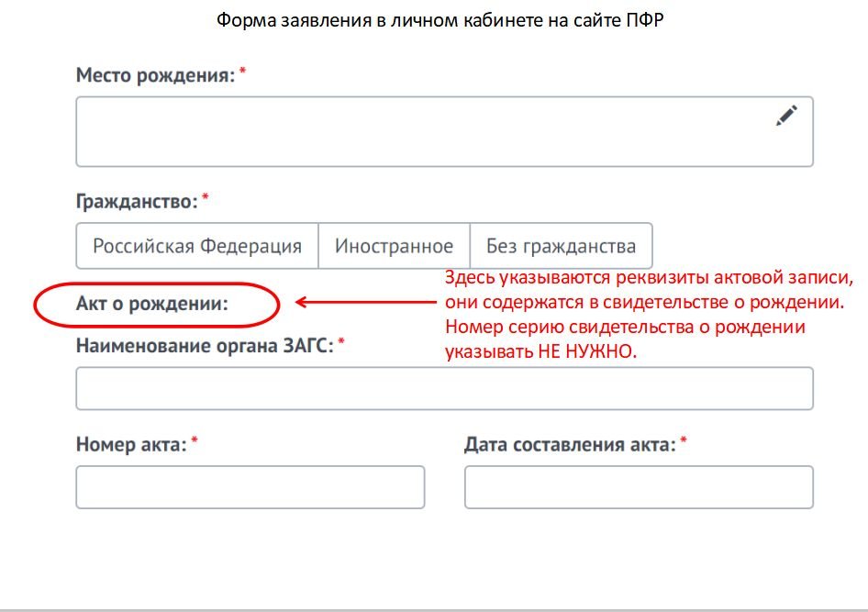Click the red asterisk beside Гражданство

(206, 196)
